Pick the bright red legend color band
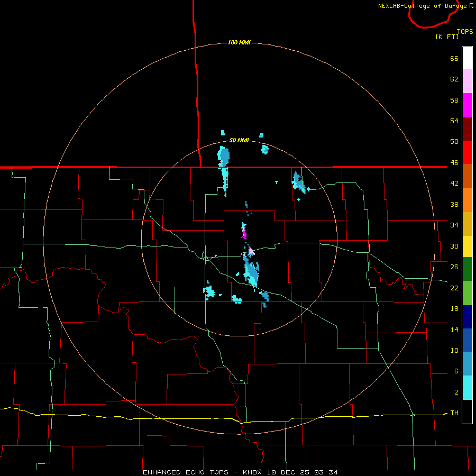This screenshot has width=476, height=476. (467, 152)
